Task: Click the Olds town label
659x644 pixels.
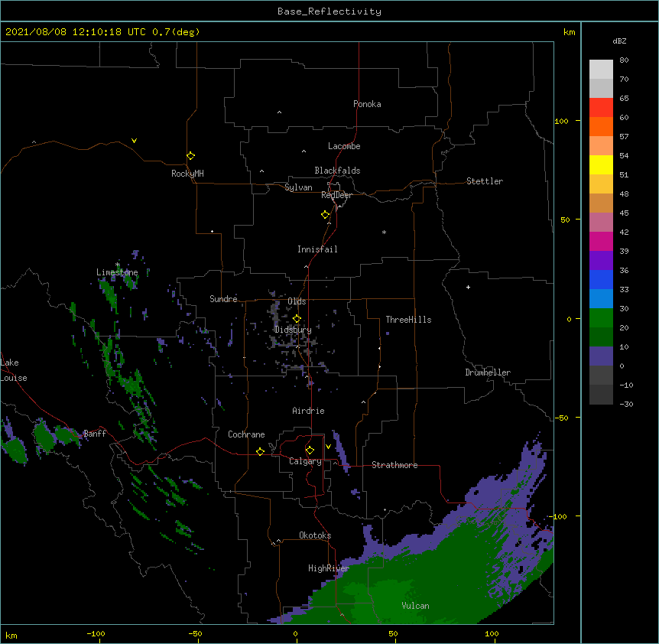Action: point(297,301)
